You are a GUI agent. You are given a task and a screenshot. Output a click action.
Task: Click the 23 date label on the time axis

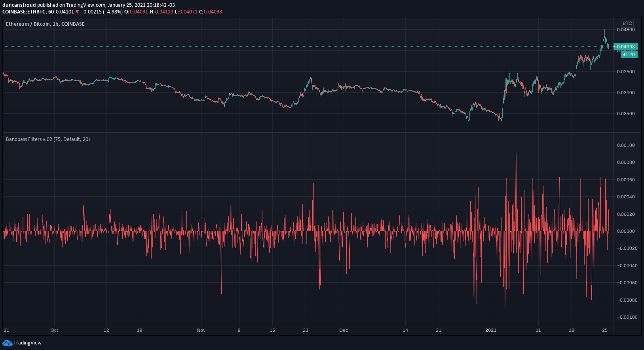(x=306, y=330)
